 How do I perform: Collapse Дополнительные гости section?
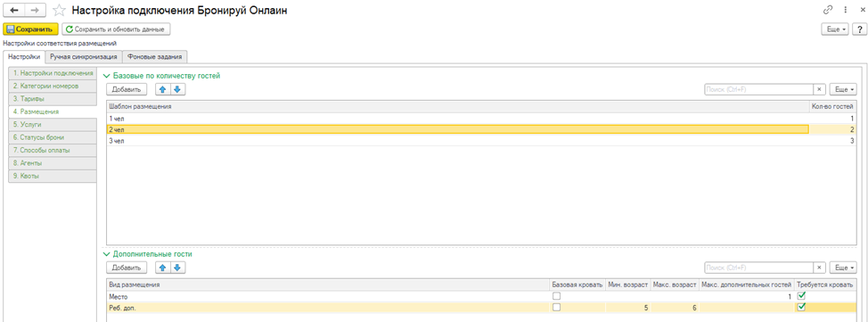point(148,254)
